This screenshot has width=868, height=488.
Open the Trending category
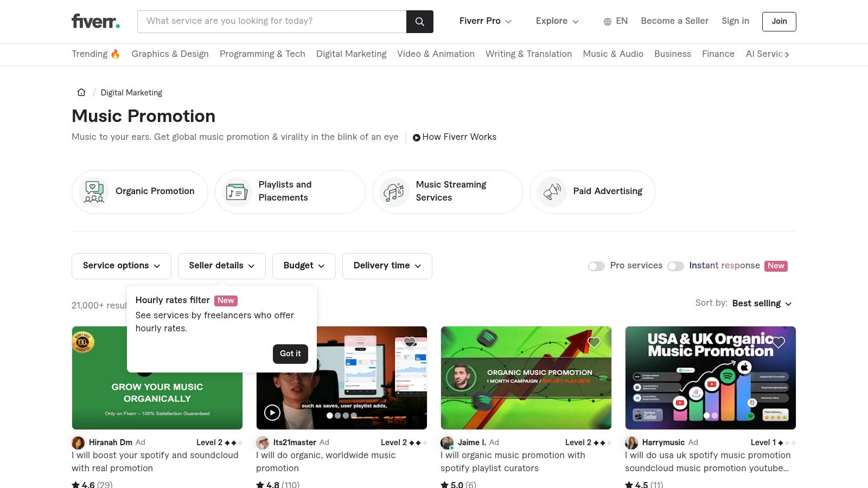[x=95, y=54]
